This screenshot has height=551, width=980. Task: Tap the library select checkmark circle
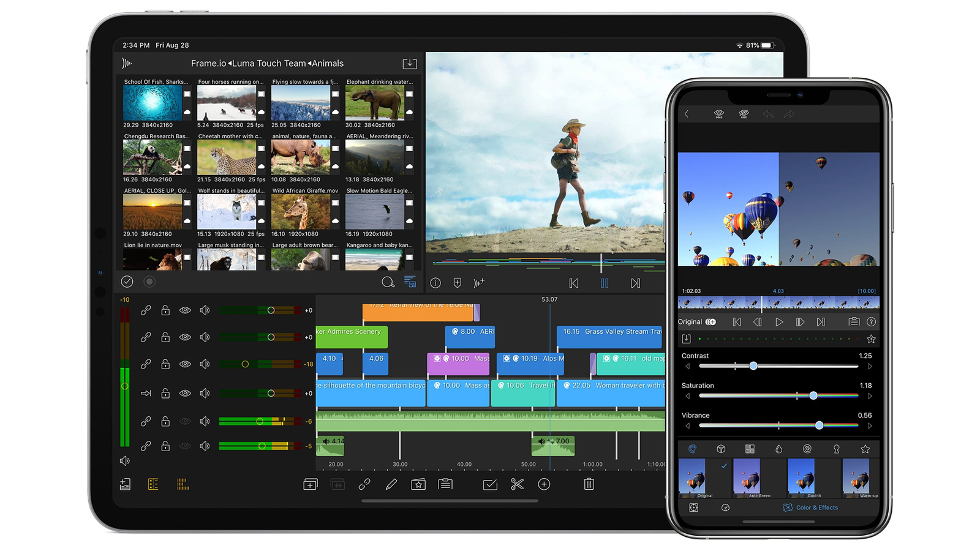[x=127, y=282]
